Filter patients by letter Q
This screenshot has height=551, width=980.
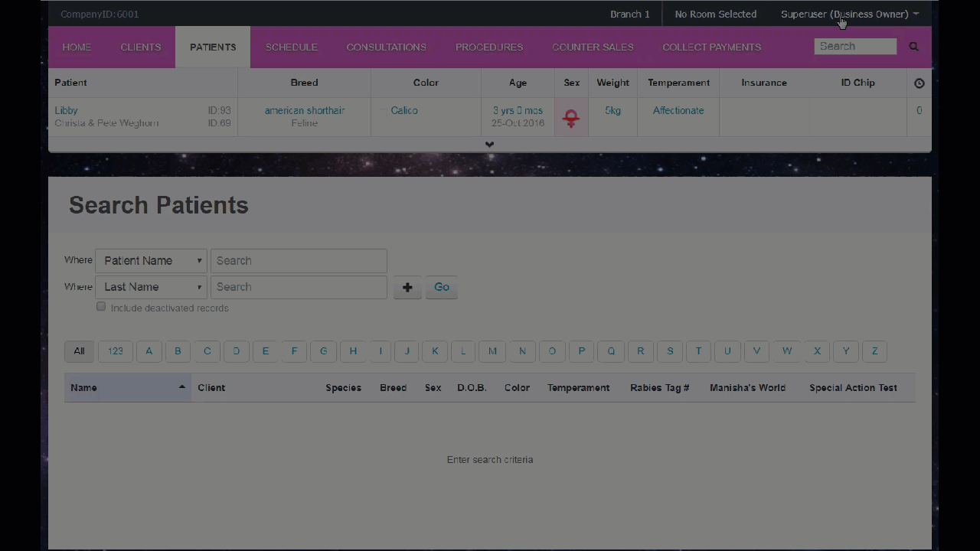coord(611,351)
